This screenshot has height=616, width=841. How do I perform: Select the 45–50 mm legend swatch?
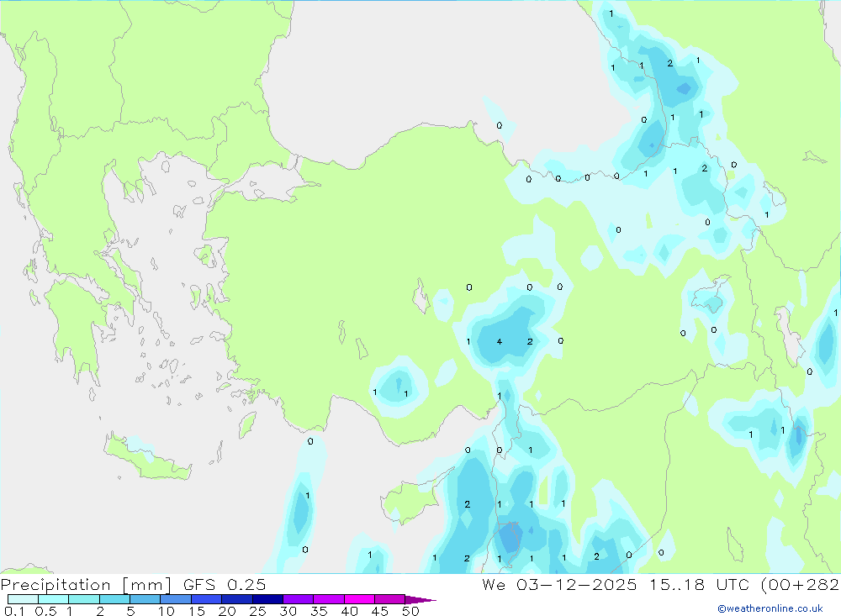[x=390, y=599]
